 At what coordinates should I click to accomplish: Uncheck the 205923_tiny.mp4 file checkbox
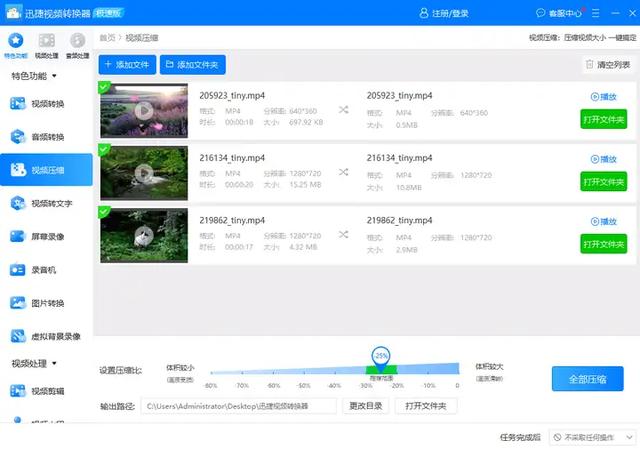point(104,87)
